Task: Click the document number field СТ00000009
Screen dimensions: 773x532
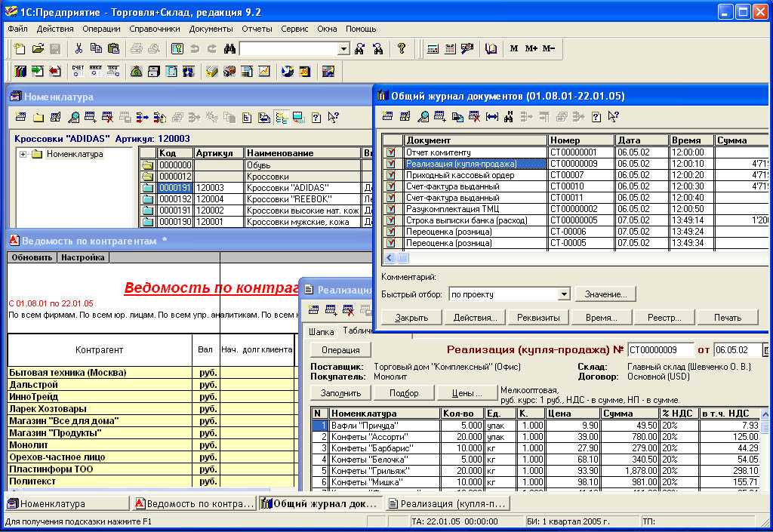Action: 661,349
